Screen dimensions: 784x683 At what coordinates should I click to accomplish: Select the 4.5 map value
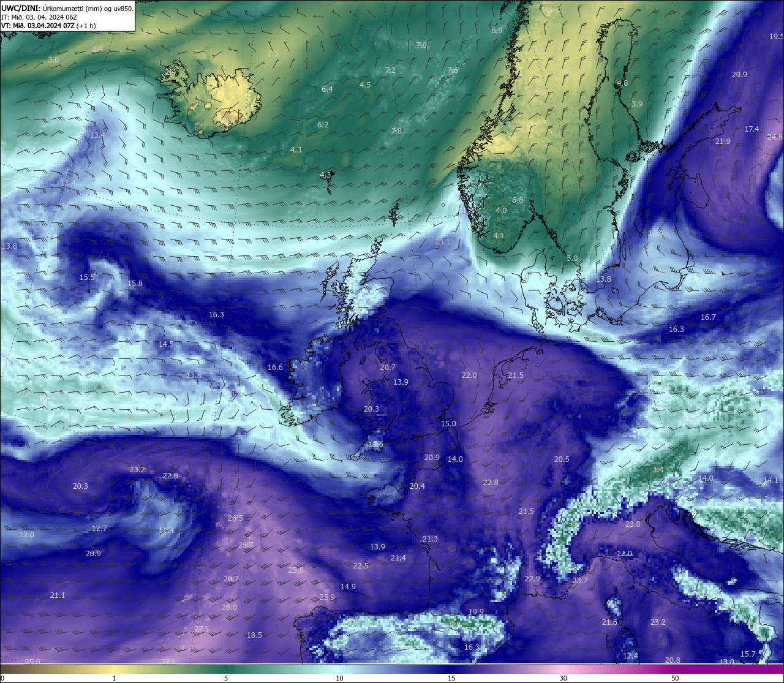click(365, 85)
